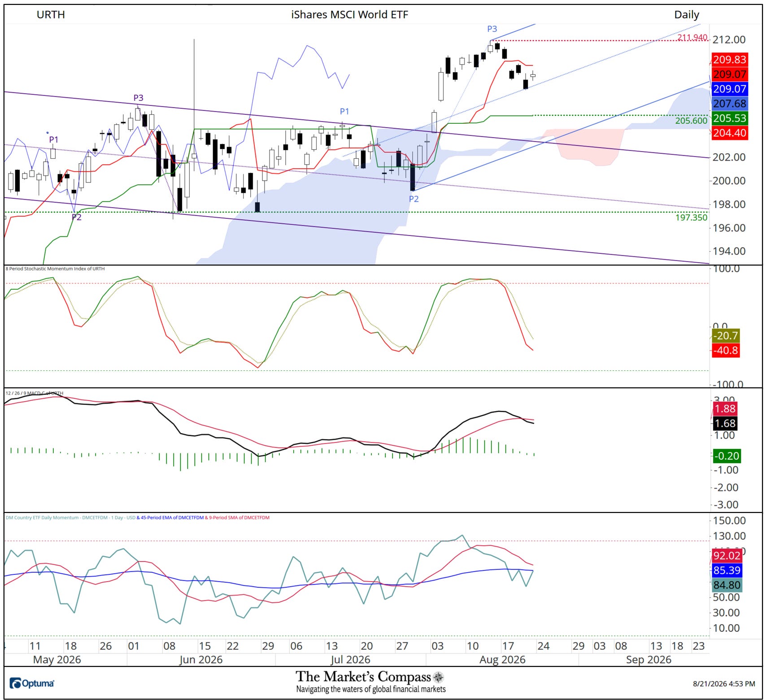Image resolution: width=766 pixels, height=700 pixels.
Task: Click the blue P3 pivot label
Action: (x=492, y=29)
